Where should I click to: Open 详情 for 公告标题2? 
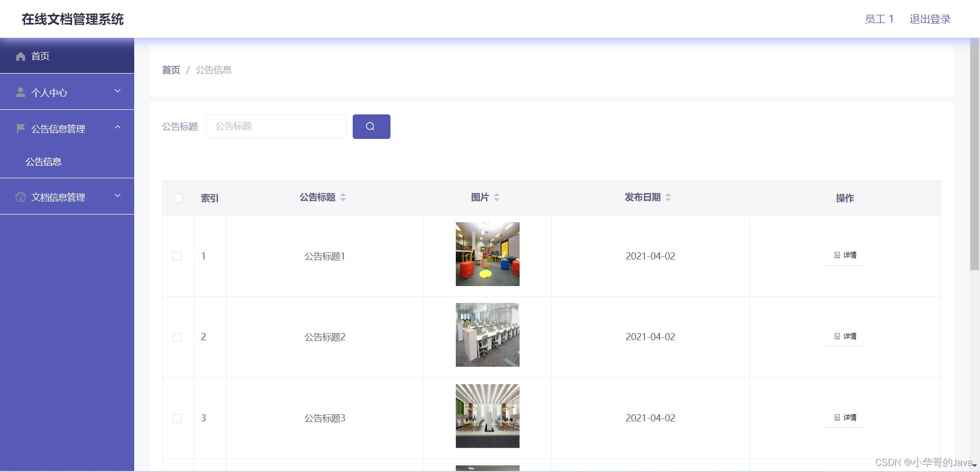click(845, 336)
